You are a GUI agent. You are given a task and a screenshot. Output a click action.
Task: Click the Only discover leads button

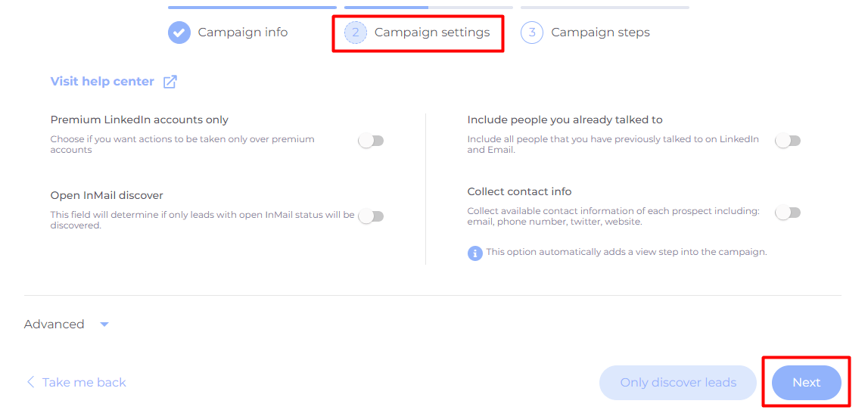[678, 382]
